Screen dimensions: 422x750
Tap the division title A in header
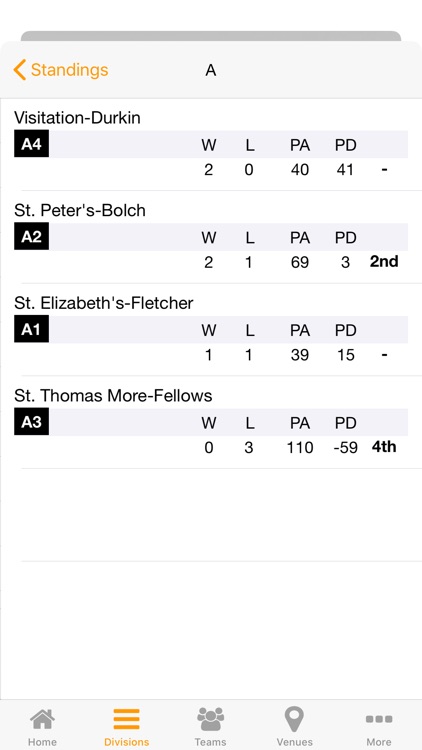point(211,70)
